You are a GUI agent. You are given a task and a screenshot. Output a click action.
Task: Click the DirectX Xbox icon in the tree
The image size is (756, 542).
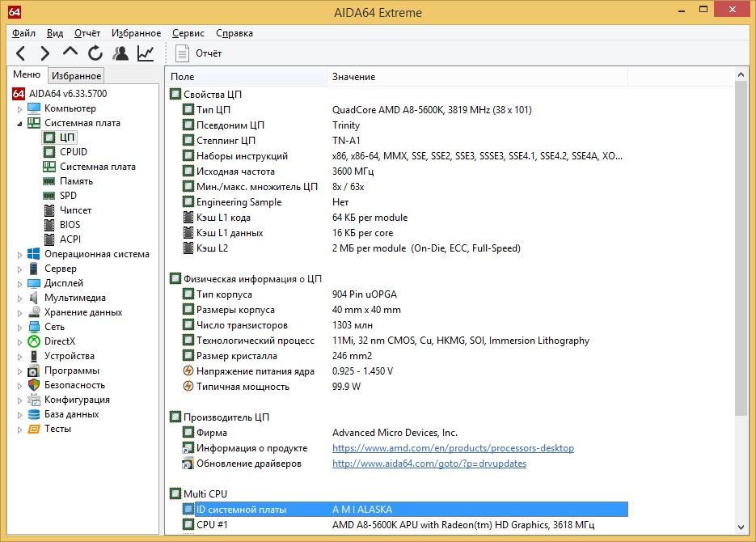click(x=34, y=341)
